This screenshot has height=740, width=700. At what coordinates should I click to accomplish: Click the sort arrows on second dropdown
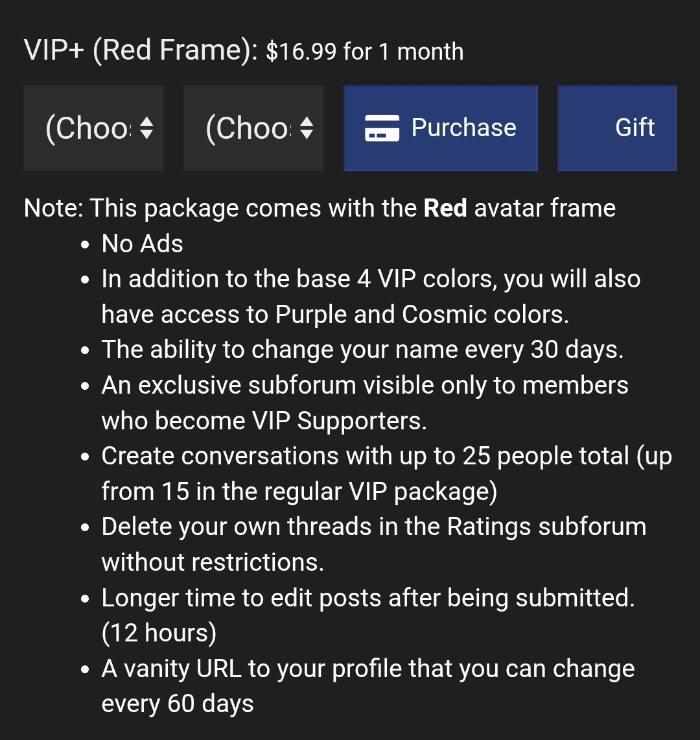point(307,128)
